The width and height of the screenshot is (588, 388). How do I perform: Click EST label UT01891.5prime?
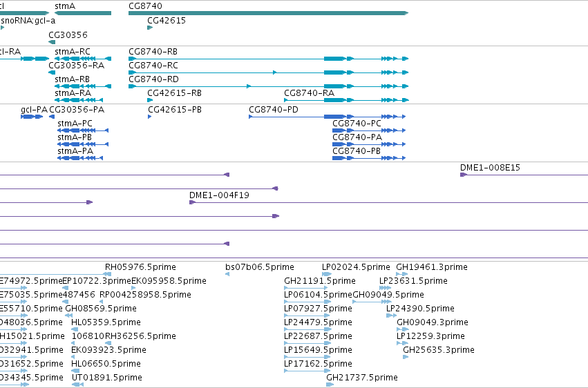click(107, 378)
